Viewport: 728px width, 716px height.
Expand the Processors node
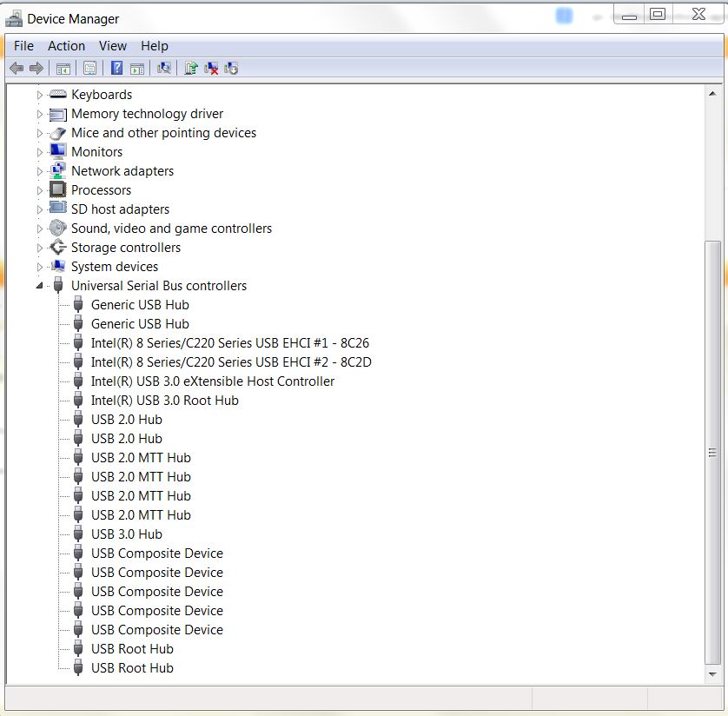point(39,190)
